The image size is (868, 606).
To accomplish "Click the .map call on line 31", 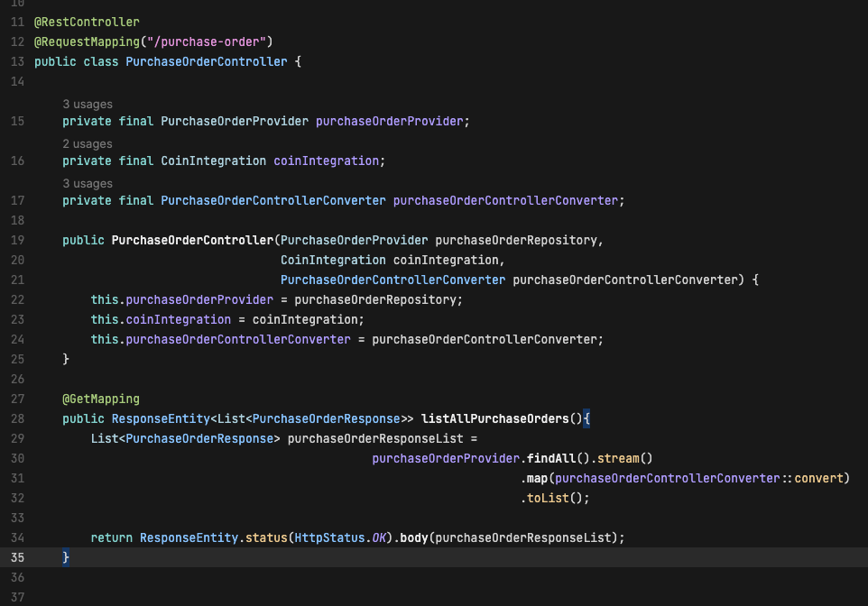I will pos(534,479).
